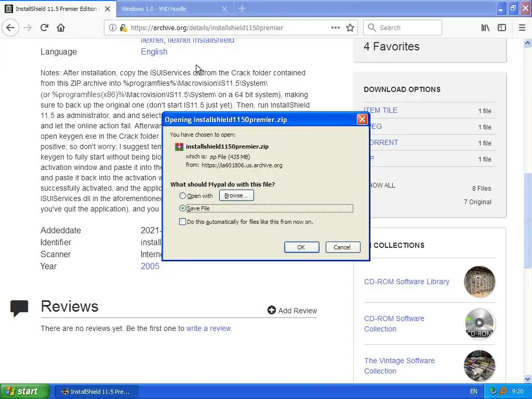This screenshot has height=399, width=532.
Task: Click the first system tray icon
Action: pyautogui.click(x=493, y=392)
